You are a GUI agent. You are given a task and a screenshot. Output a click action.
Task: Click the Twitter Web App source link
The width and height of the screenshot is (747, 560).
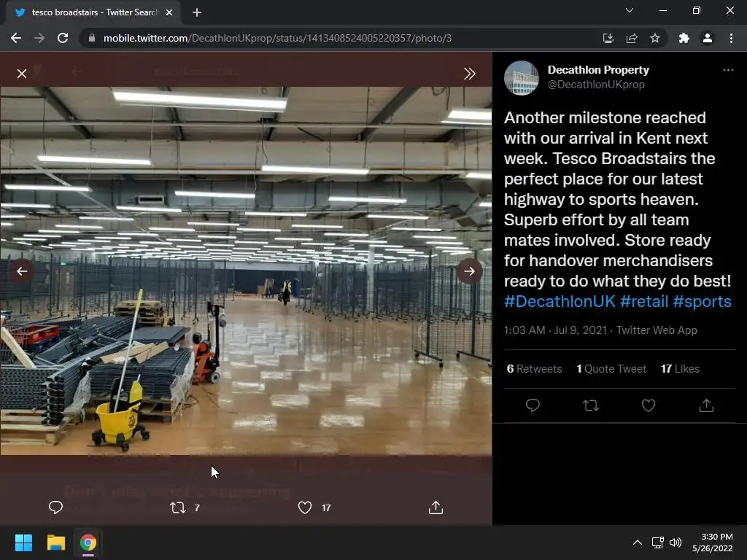coord(657,330)
